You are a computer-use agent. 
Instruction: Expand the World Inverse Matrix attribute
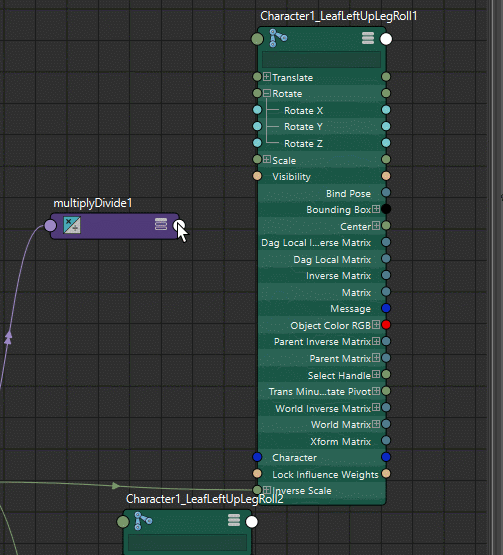point(376,407)
